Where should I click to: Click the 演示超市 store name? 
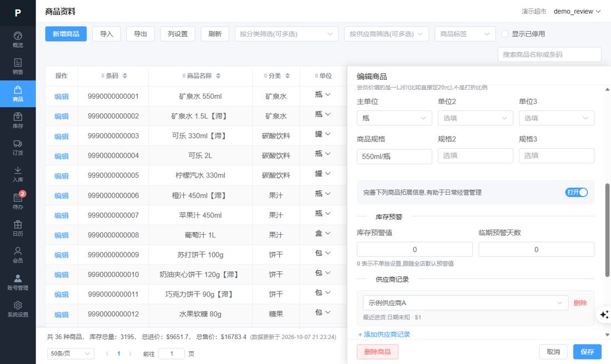tap(534, 11)
